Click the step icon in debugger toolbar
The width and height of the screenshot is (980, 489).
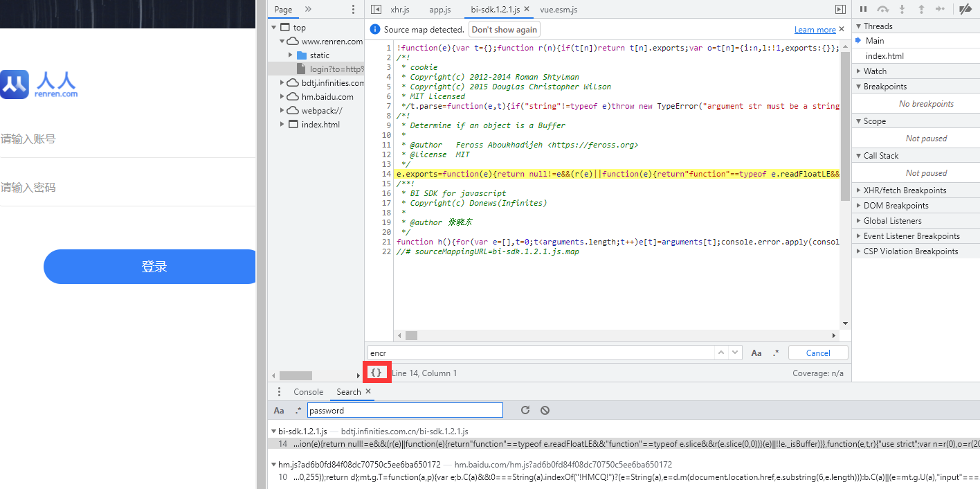tap(940, 9)
